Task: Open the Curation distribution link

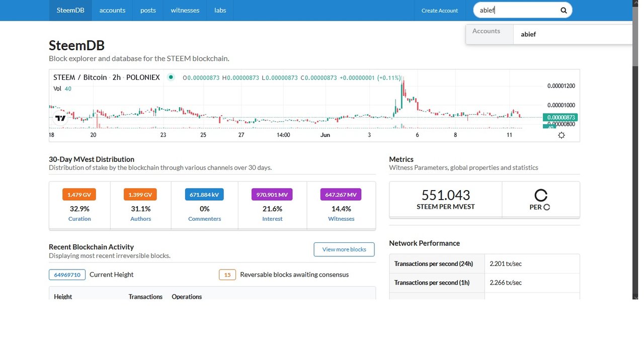Action: pos(79,219)
